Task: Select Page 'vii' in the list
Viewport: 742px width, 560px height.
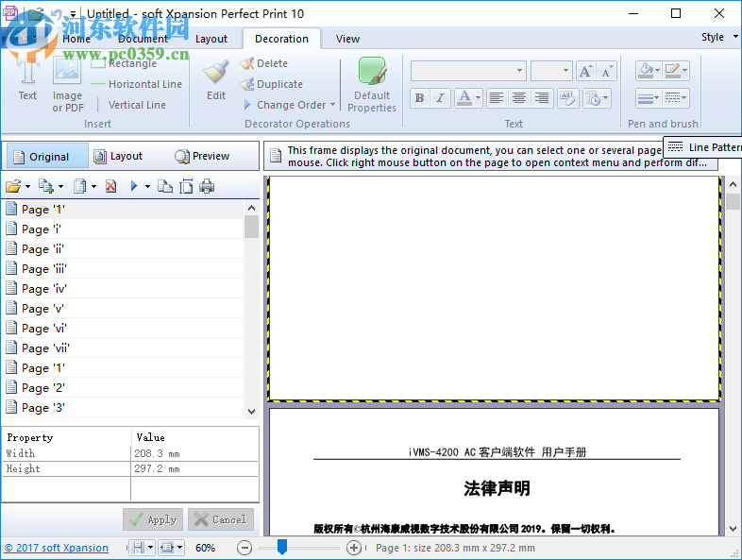Action: (124, 348)
